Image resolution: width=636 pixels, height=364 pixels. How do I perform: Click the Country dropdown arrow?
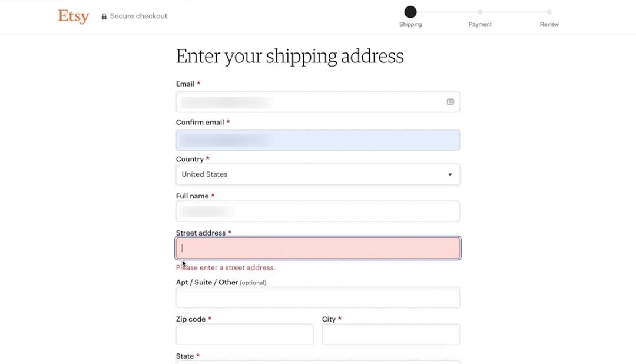point(449,174)
